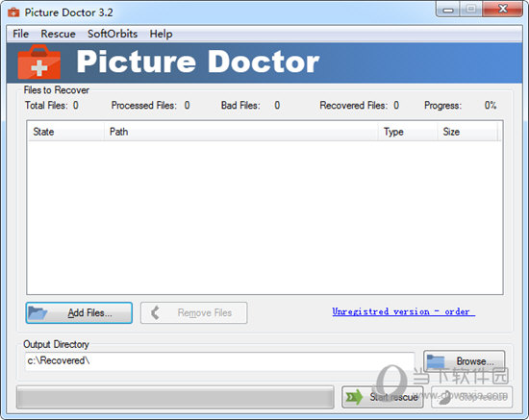Open the Rescue menu
The height and width of the screenshot is (420, 529).
[x=58, y=34]
